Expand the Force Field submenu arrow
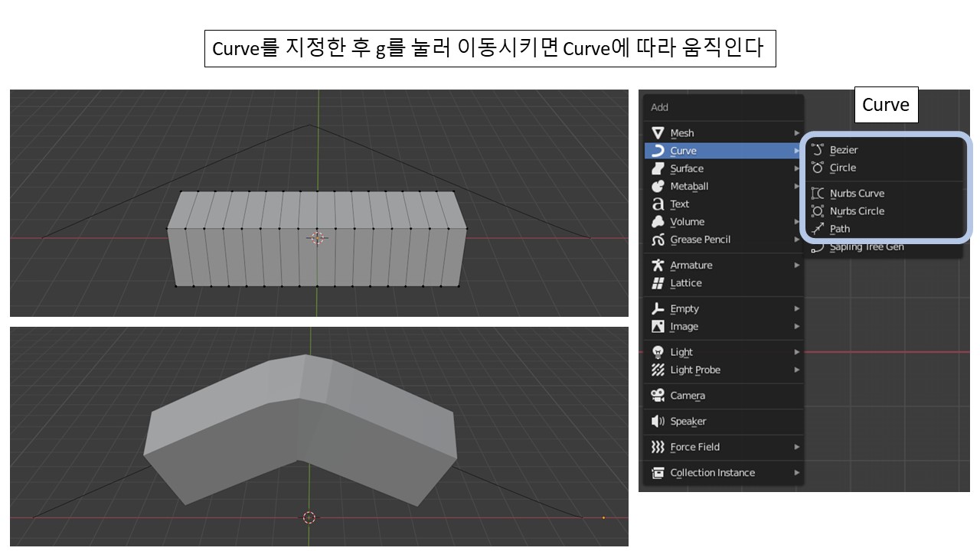Screen dimensions: 980x551 [x=796, y=447]
